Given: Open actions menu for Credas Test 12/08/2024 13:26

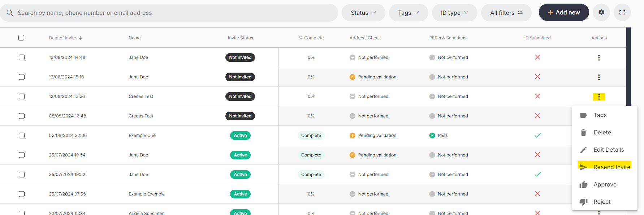Looking at the screenshot, I should tap(599, 97).
